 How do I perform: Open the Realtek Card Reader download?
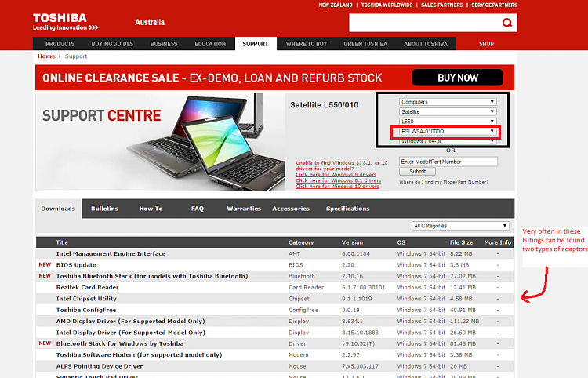click(87, 288)
